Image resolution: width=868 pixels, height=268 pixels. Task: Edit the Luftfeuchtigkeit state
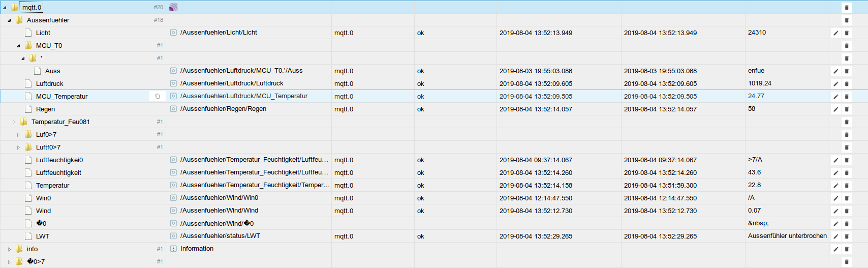pyautogui.click(x=835, y=173)
